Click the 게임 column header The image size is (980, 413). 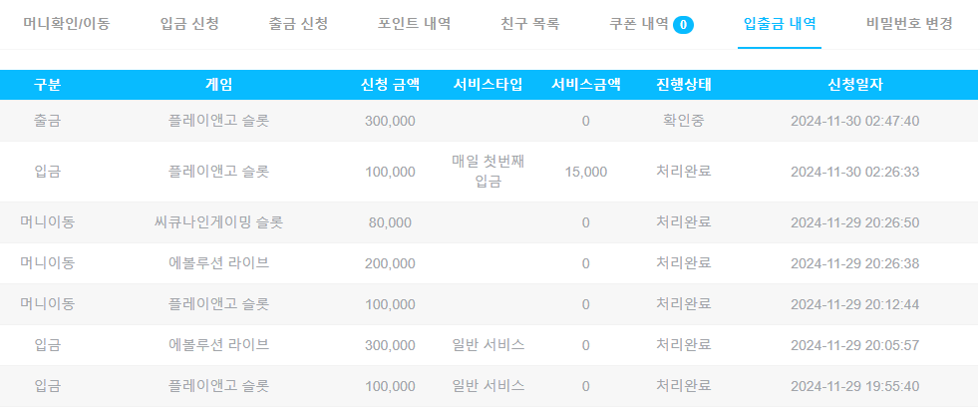(x=218, y=85)
